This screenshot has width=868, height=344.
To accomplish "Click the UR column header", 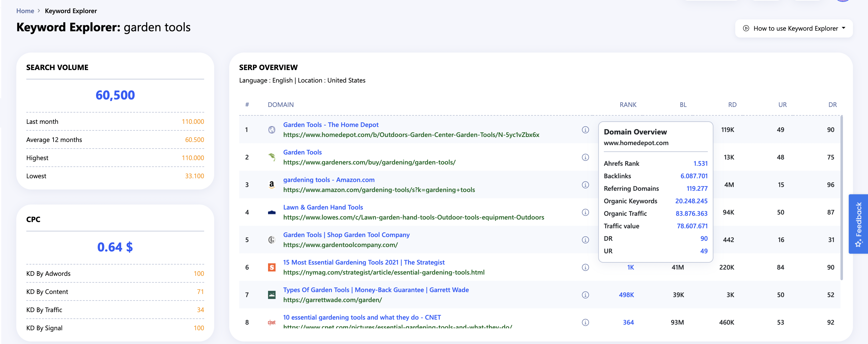I will [x=782, y=105].
